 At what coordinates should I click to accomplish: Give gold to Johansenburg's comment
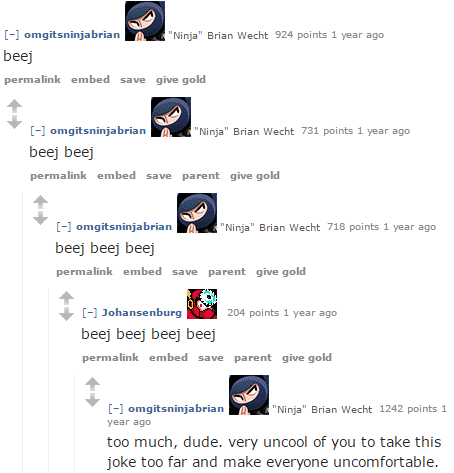307,358
